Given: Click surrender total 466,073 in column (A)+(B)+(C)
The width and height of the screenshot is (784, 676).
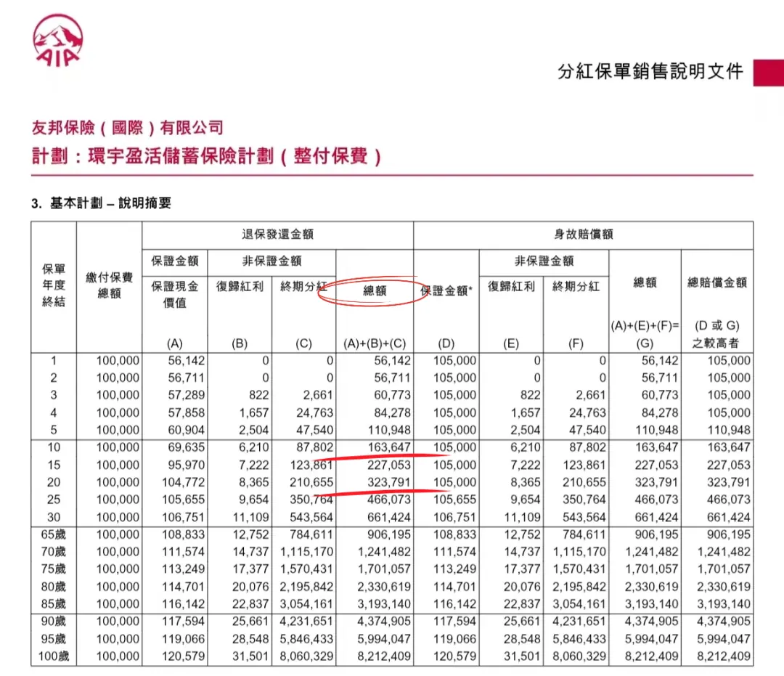Looking at the screenshot, I should [389, 500].
